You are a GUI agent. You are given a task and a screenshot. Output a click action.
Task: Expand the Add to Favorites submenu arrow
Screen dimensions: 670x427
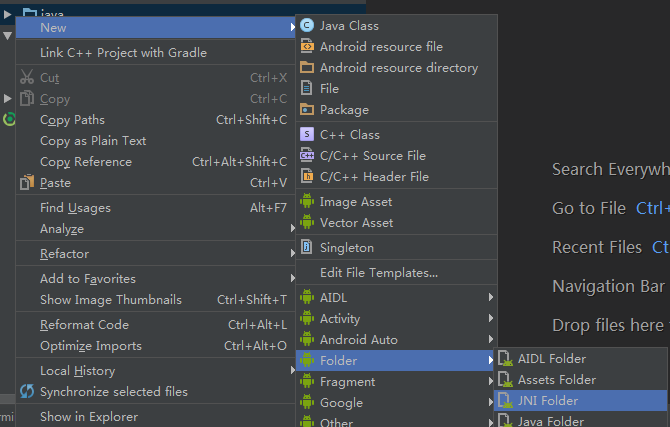[292, 278]
